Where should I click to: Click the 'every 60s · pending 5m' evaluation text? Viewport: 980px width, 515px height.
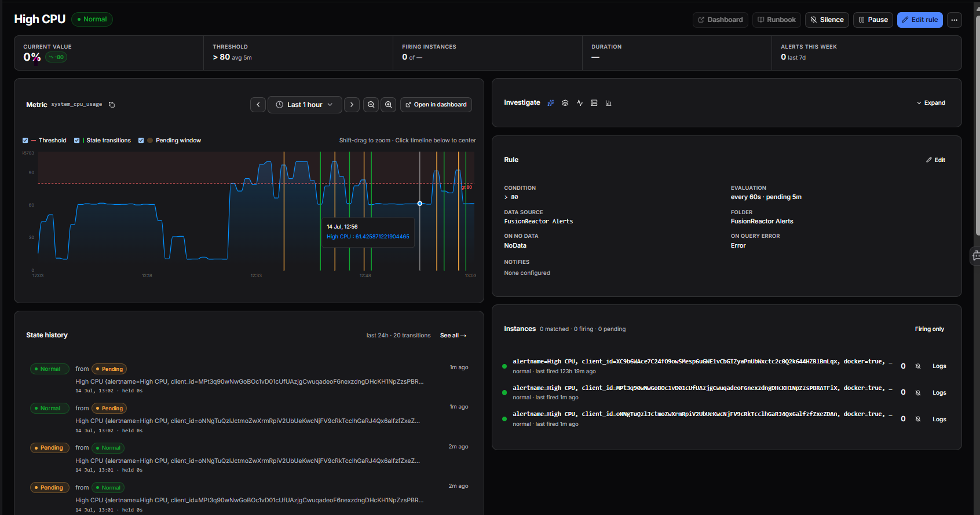766,197
